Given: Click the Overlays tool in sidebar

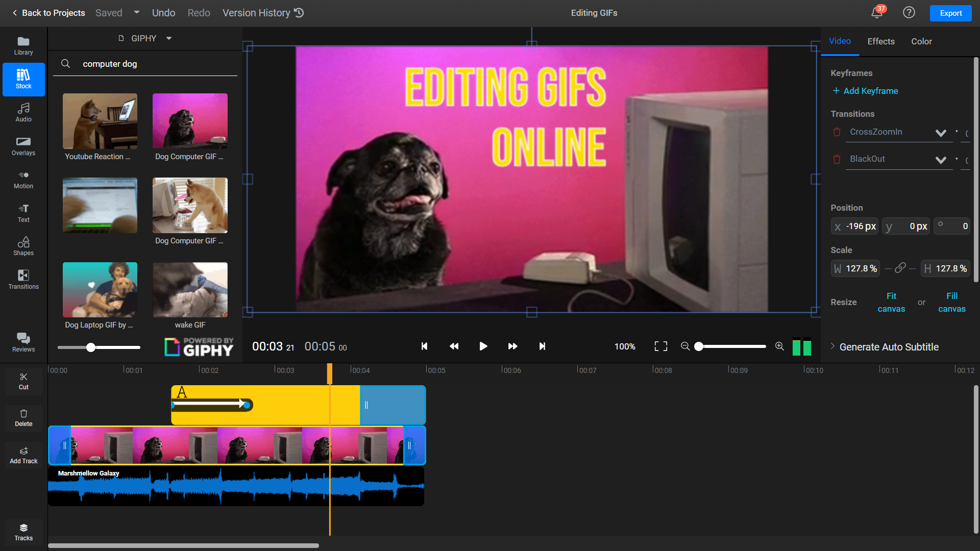Looking at the screenshot, I should click(x=23, y=145).
